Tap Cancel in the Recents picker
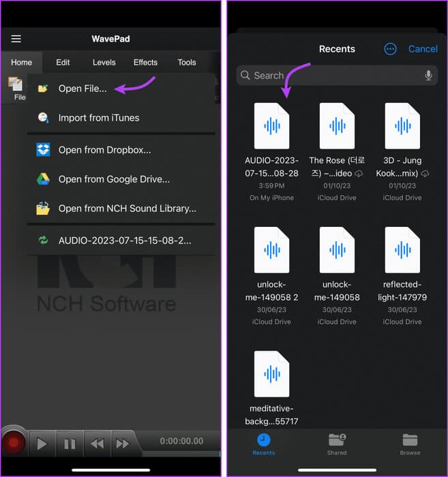The width and height of the screenshot is (448, 477). pyautogui.click(x=423, y=49)
